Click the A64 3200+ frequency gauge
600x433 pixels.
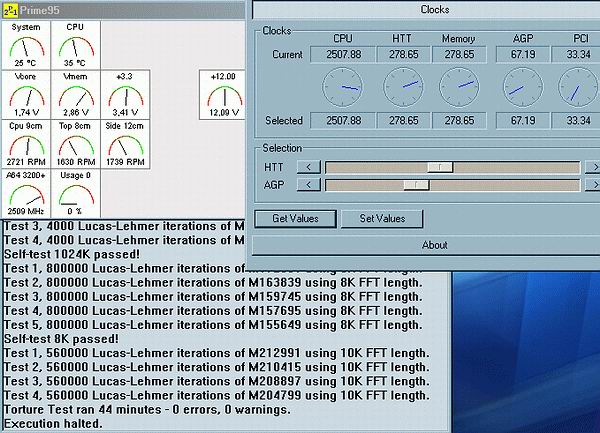[26, 194]
